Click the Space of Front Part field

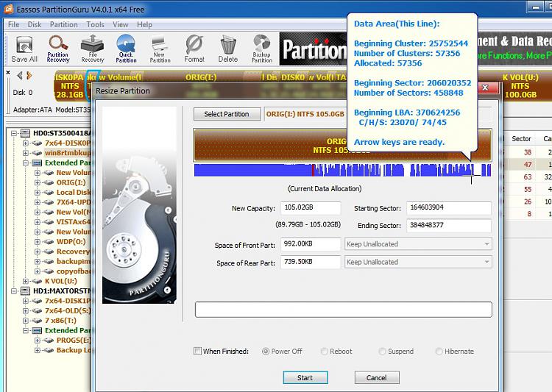311,244
